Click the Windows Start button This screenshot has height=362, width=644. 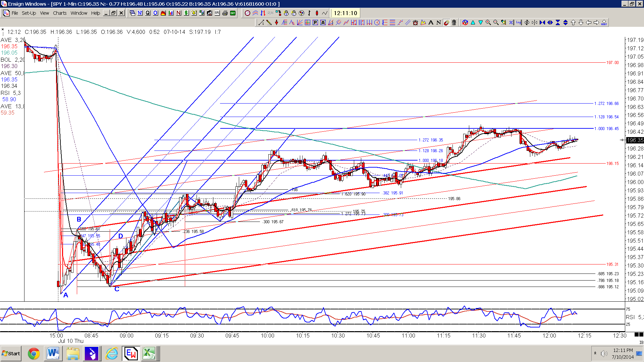11,354
